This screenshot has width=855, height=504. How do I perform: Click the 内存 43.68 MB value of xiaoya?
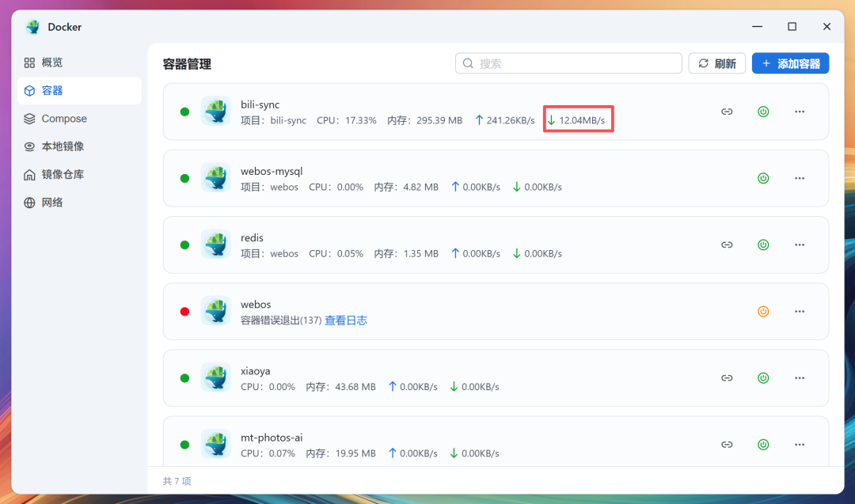pyautogui.click(x=340, y=387)
